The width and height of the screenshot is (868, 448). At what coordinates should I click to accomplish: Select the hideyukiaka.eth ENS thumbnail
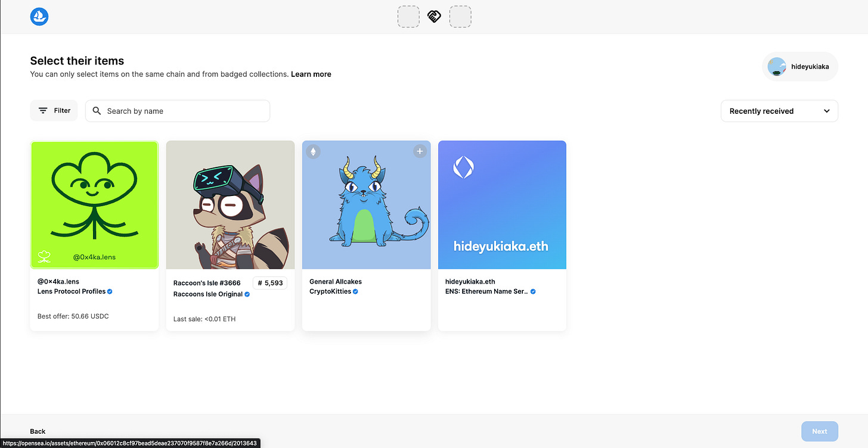coord(502,205)
